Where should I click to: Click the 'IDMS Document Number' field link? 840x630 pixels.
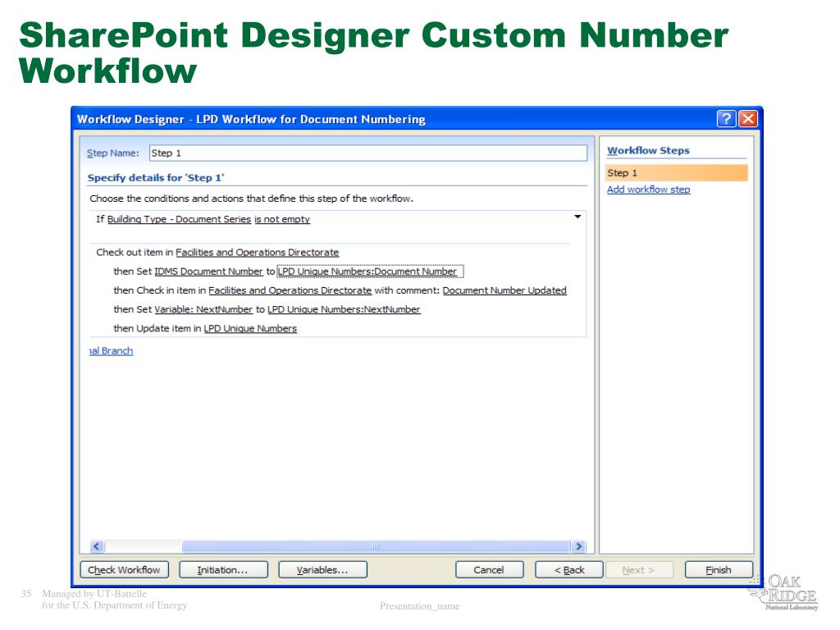tap(208, 272)
